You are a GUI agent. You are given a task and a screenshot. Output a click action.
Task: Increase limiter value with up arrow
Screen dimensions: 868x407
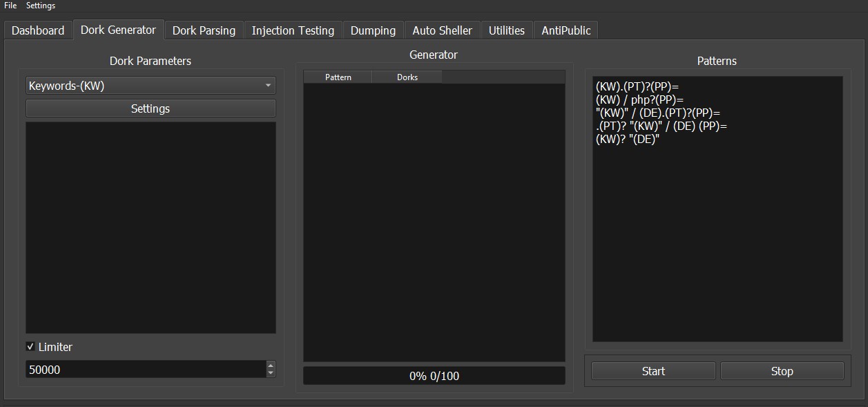pos(271,366)
